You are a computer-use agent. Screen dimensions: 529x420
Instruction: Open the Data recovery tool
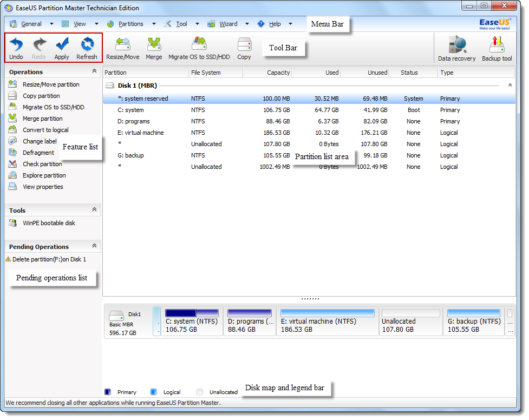456,47
